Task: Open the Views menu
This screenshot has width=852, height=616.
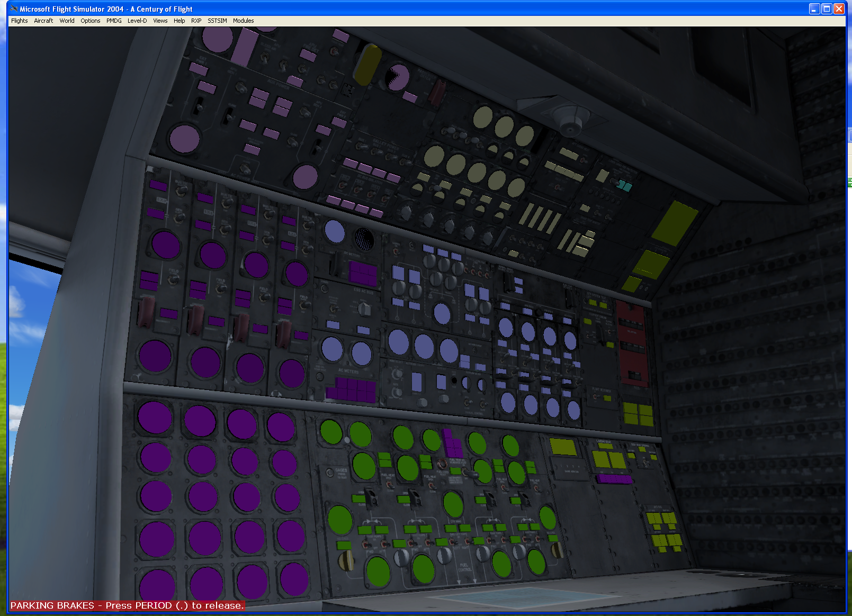Action: coord(160,21)
